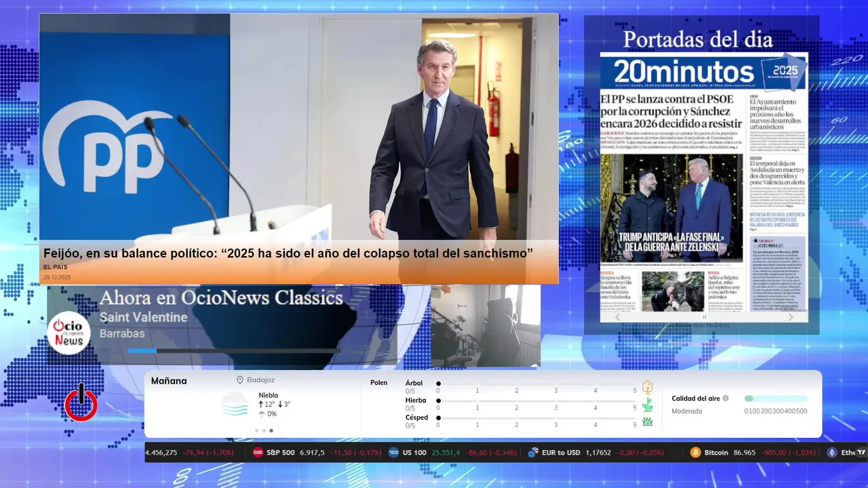Click the Ethereum coin icon in ticker
The image size is (868, 488).
tap(832, 452)
